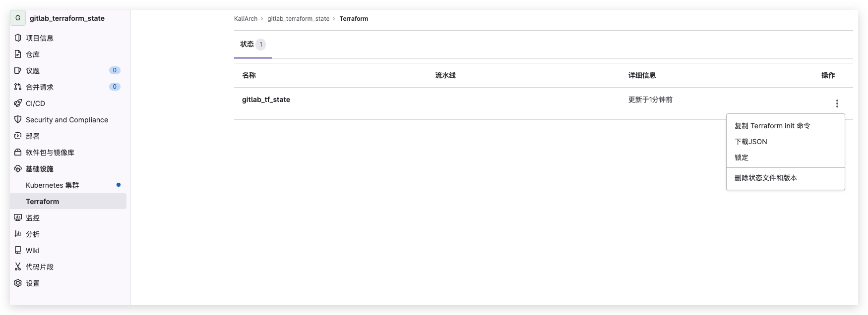Image resolution: width=868 pixels, height=315 pixels.
Task: Open CI/CD rocket icon
Action: coord(18,103)
